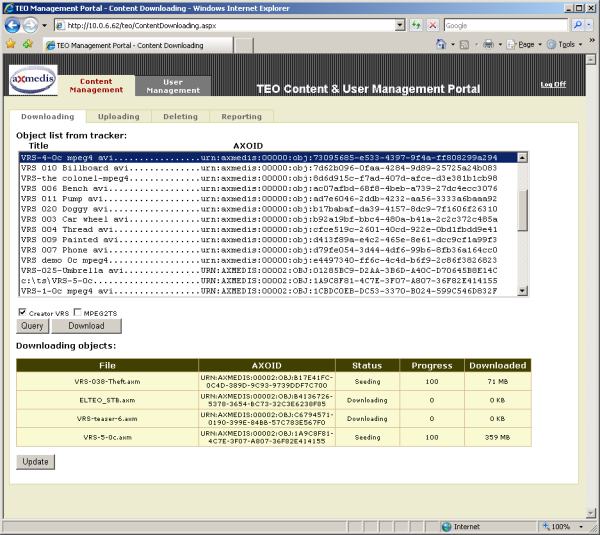Expand the Print options dropdown arrow
600x535 pixels.
click(500, 45)
